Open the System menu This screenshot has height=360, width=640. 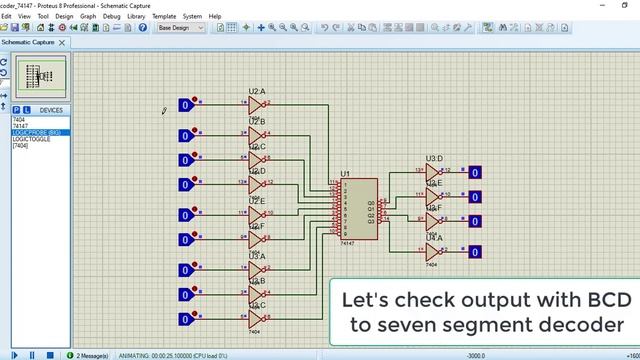pos(192,16)
